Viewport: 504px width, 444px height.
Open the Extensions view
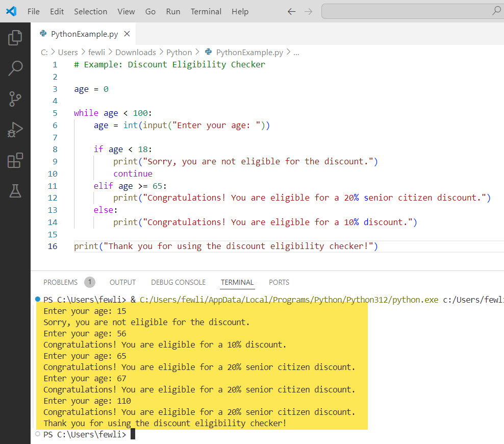(x=15, y=160)
